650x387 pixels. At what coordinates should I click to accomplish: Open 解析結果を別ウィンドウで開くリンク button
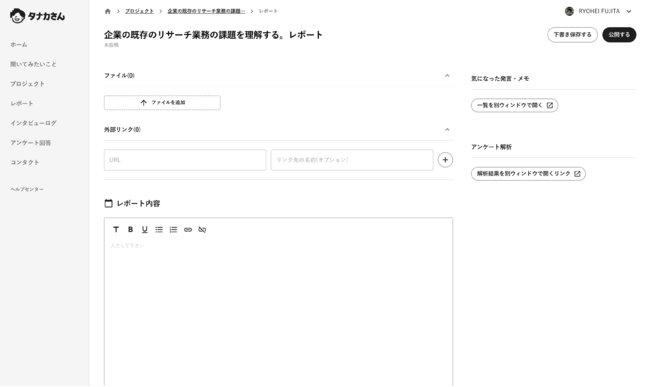(528, 174)
